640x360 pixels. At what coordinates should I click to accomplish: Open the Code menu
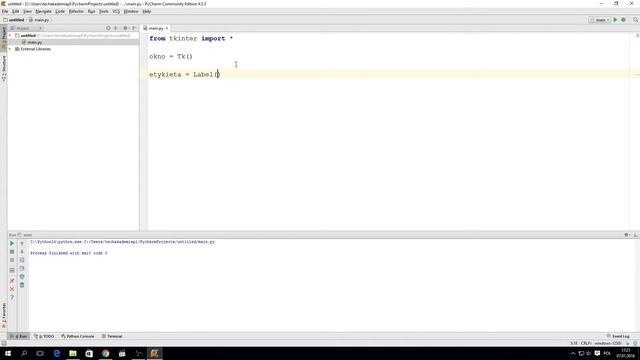point(60,11)
